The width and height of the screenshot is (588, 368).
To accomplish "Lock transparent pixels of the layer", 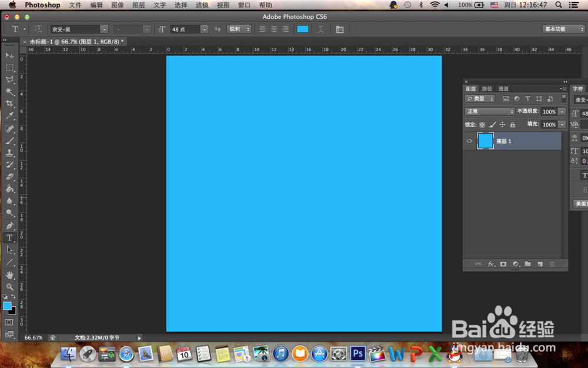I will (482, 125).
